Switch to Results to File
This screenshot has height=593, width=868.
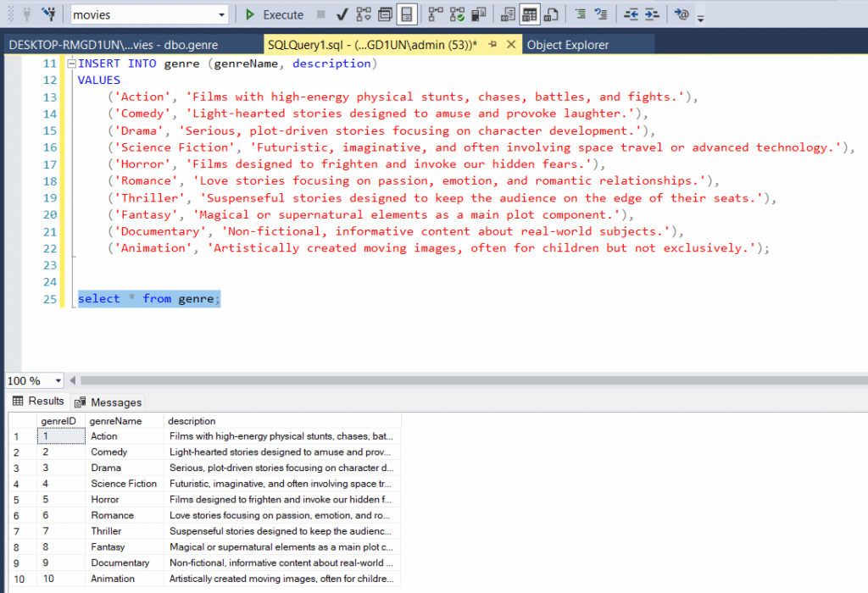(551, 14)
